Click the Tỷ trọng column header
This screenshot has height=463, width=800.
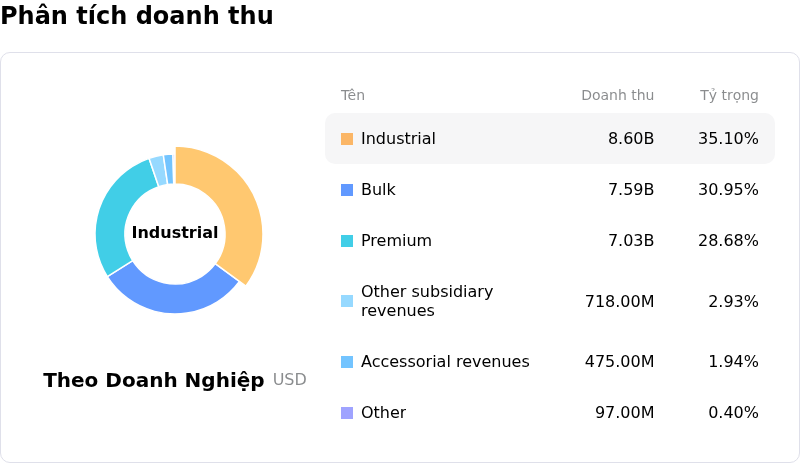tap(729, 96)
